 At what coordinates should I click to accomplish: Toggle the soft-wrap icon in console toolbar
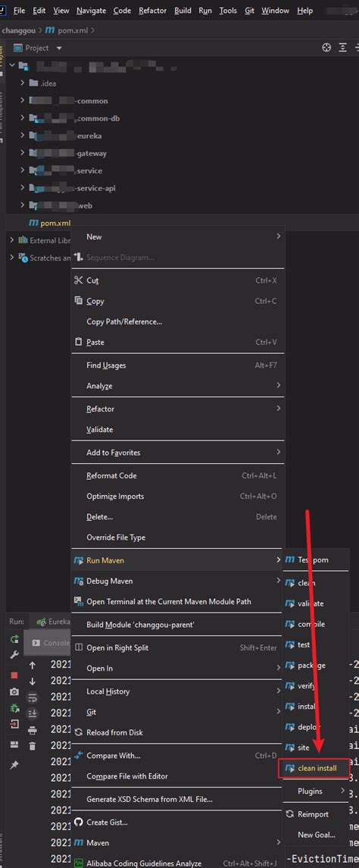tap(32, 697)
